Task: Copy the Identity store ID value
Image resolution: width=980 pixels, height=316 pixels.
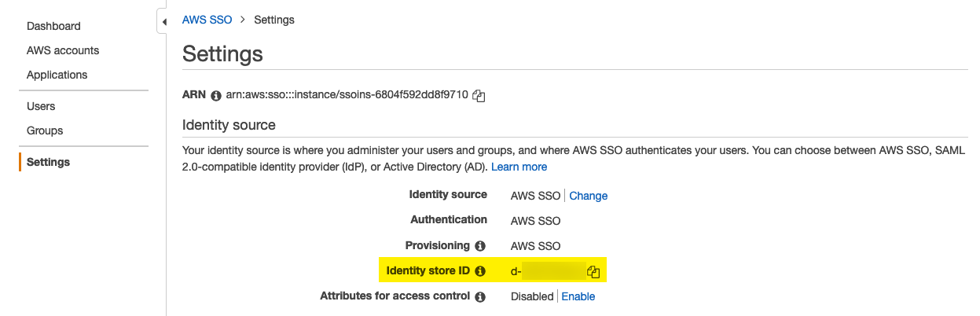Action: tap(593, 272)
